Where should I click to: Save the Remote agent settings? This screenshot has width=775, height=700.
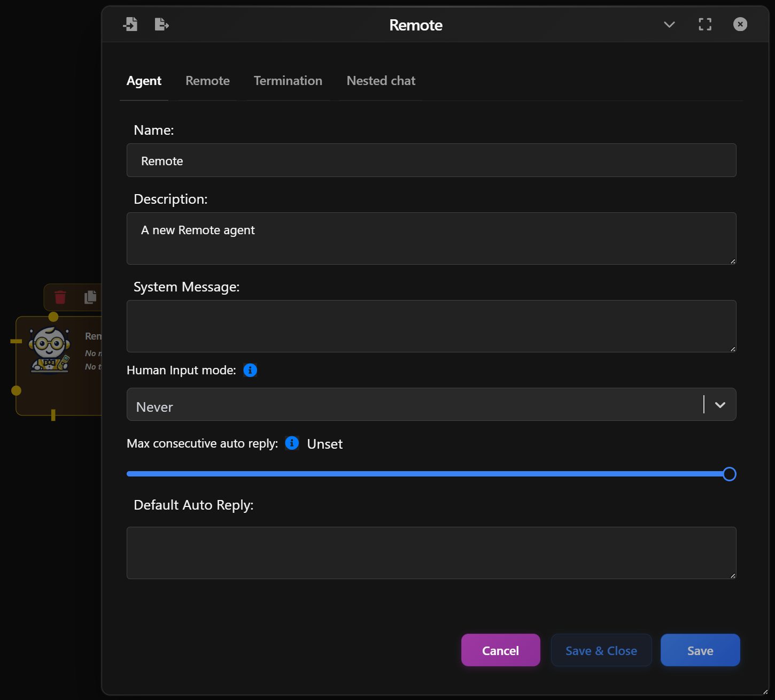pyautogui.click(x=700, y=650)
